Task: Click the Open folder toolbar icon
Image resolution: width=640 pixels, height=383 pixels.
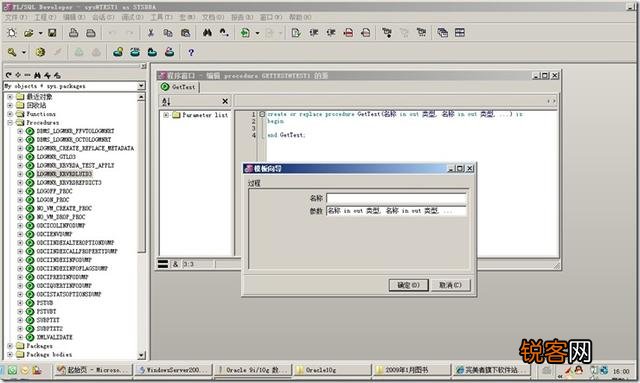Action: (x=29, y=33)
